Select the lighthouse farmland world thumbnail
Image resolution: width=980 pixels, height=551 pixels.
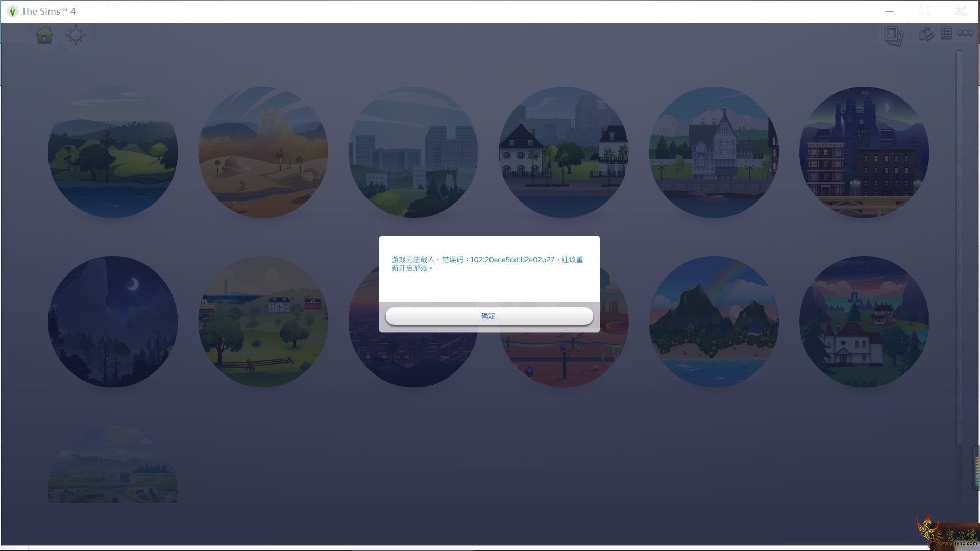click(x=263, y=321)
